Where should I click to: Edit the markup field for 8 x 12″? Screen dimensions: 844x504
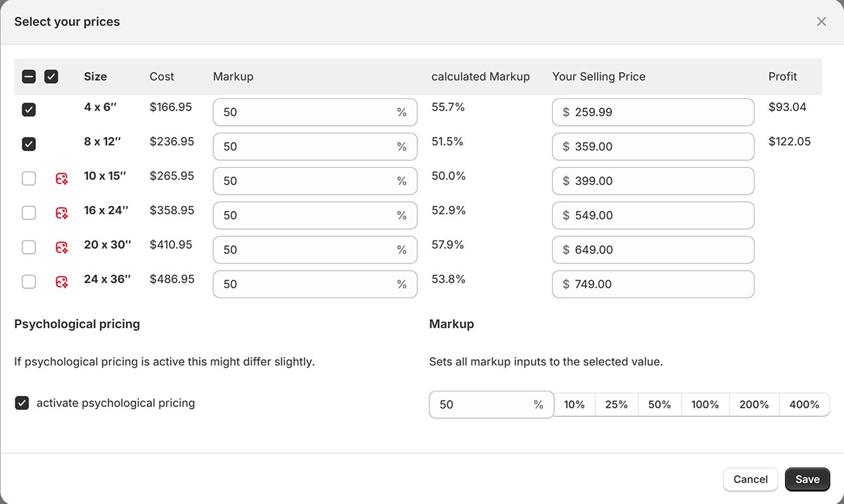315,147
